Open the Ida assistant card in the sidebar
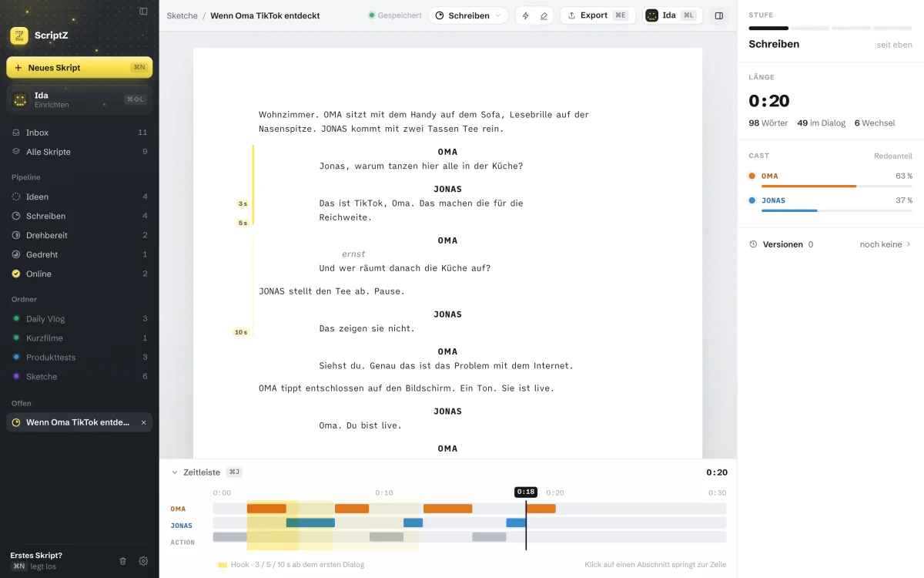Screen dimensions: 924x578 (x=79, y=99)
